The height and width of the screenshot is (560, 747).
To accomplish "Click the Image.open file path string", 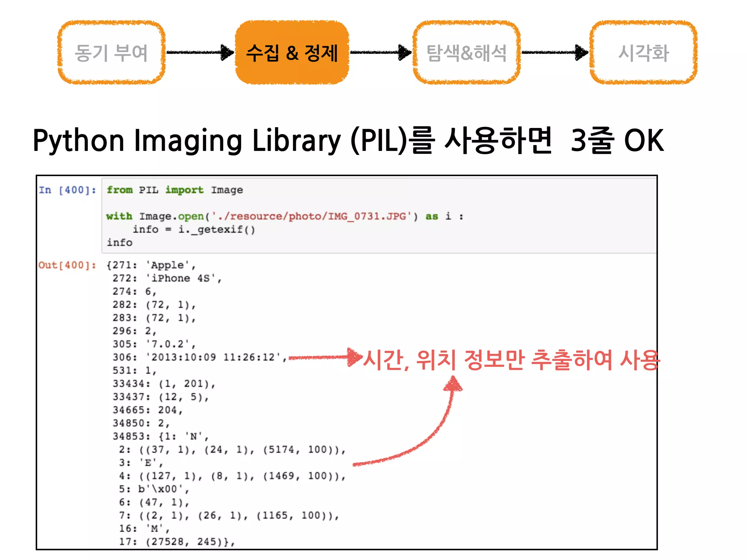I will (312, 216).
